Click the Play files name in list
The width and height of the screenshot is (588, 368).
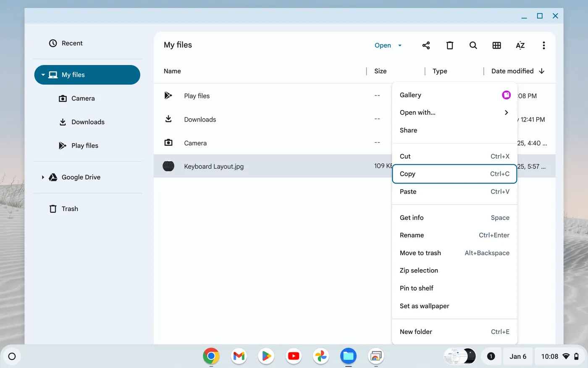[x=197, y=96]
